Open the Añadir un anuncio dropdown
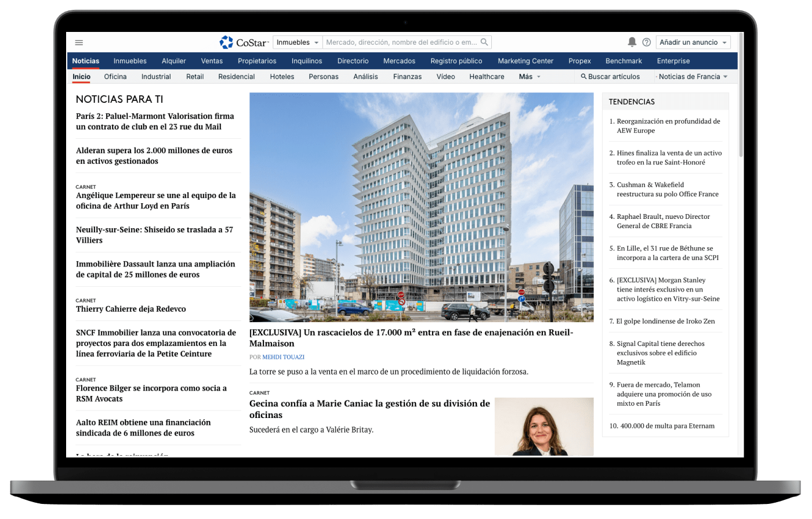 tap(693, 42)
